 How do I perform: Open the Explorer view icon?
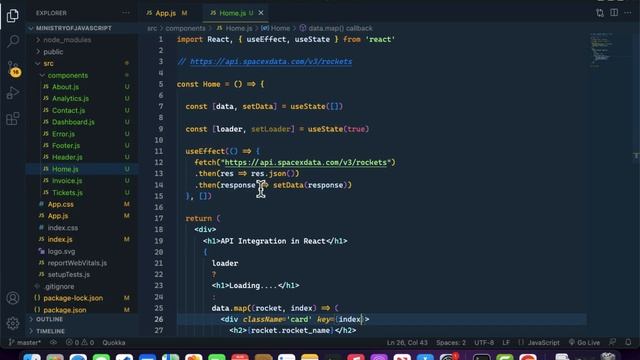[13, 16]
